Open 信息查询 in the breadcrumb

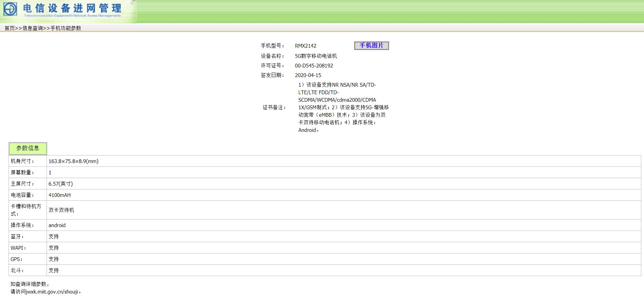point(33,28)
